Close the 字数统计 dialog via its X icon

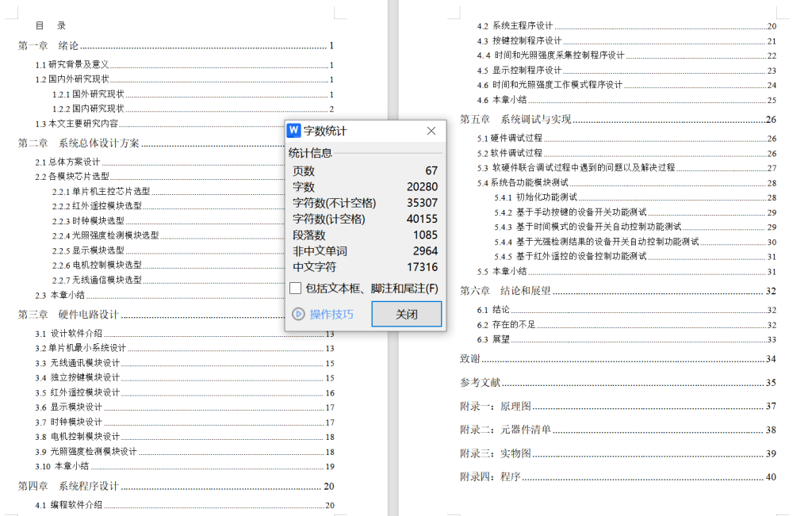point(431,131)
